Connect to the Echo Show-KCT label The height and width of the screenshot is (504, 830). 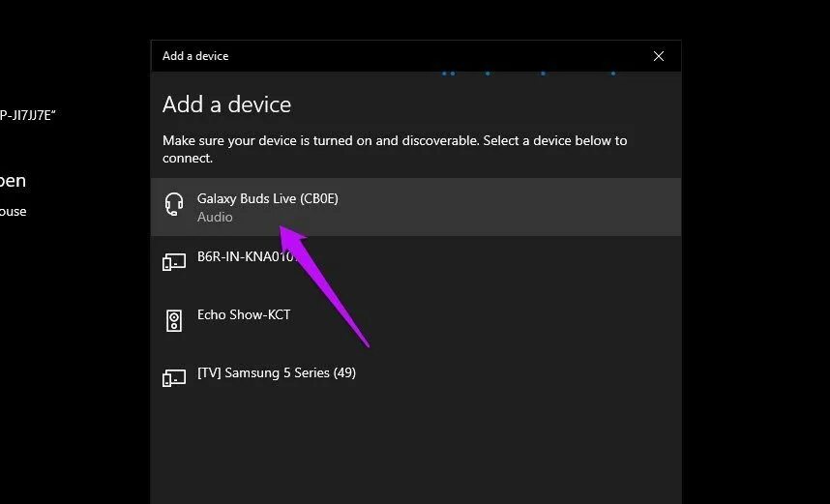point(244,314)
